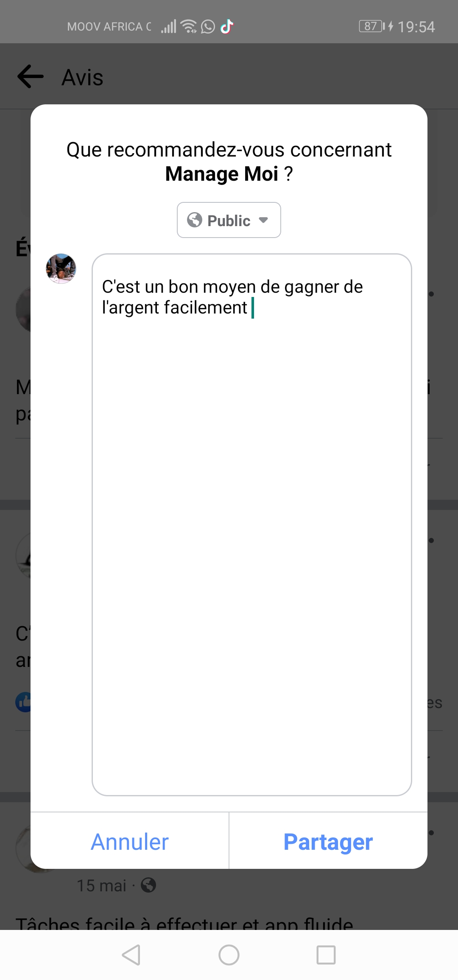Expand the caret arrow next to Public

[263, 220]
